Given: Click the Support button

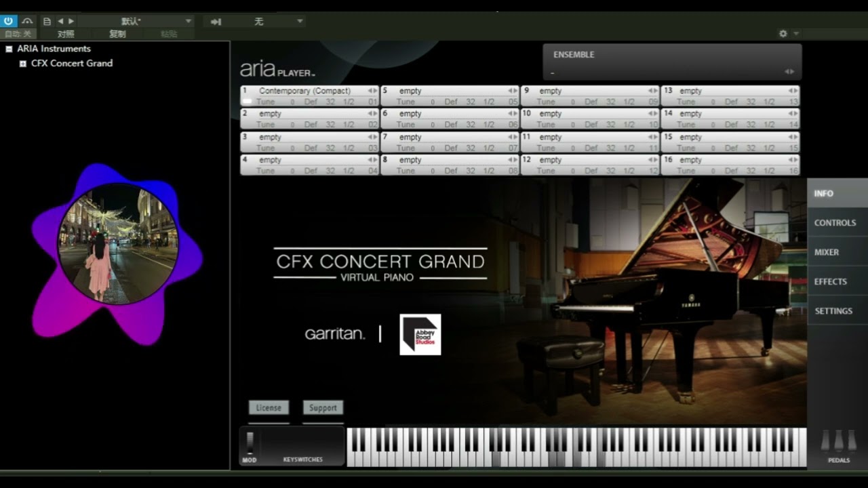Looking at the screenshot, I should (323, 407).
